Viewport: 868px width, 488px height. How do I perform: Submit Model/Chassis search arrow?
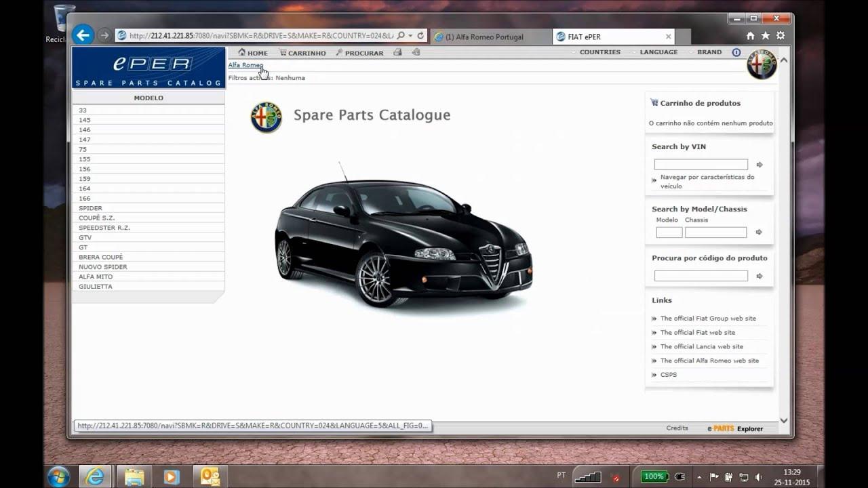pyautogui.click(x=759, y=232)
